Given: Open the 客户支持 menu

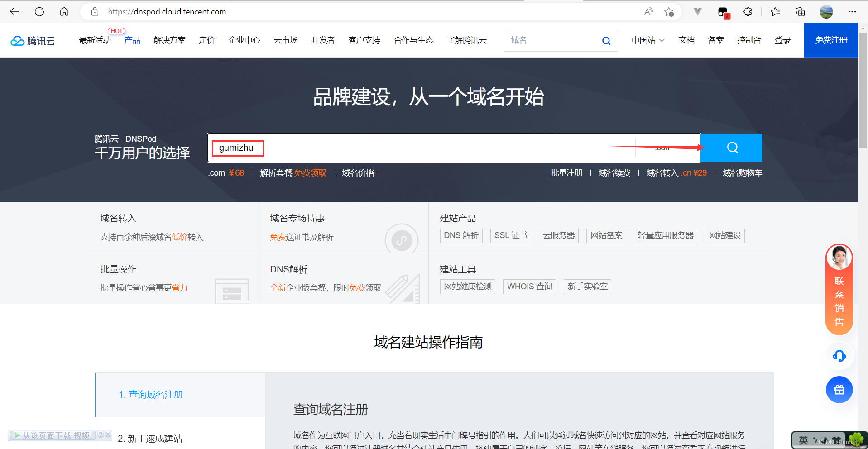Looking at the screenshot, I should click(x=364, y=40).
